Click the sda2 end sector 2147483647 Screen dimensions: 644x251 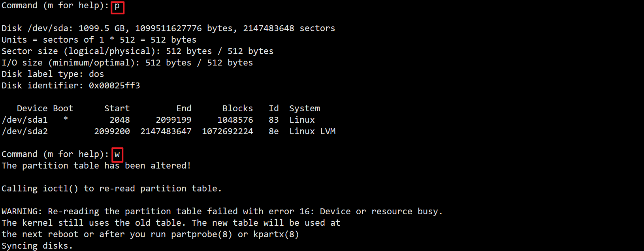(x=166, y=131)
